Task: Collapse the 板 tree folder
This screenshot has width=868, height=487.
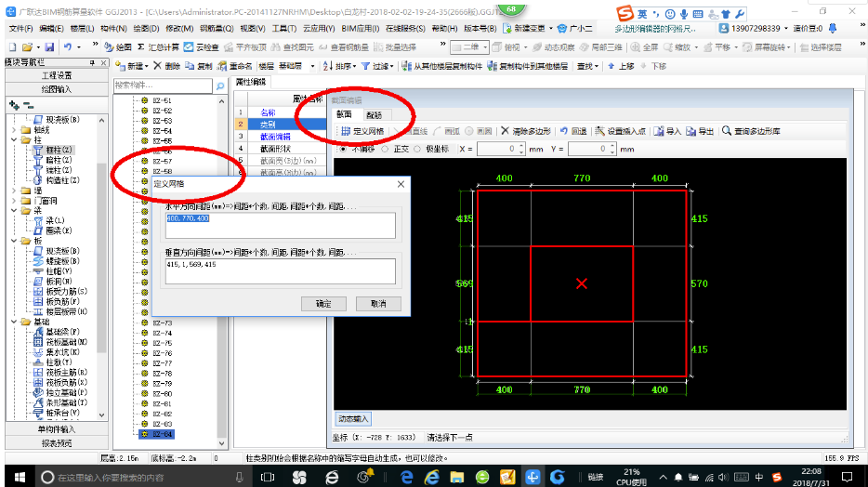Action: click(x=14, y=241)
